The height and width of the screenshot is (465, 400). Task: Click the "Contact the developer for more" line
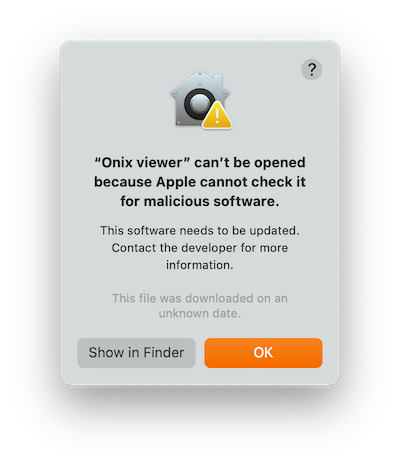[200, 248]
